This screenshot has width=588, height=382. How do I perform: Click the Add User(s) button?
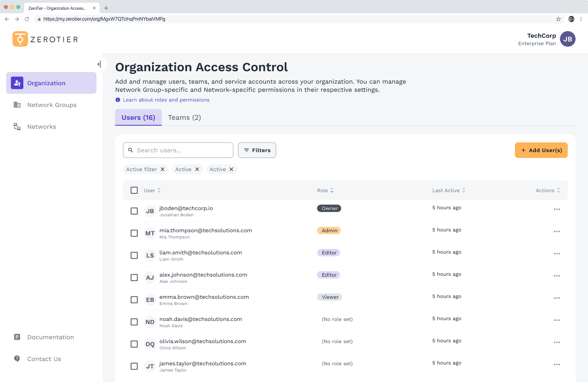pos(541,150)
